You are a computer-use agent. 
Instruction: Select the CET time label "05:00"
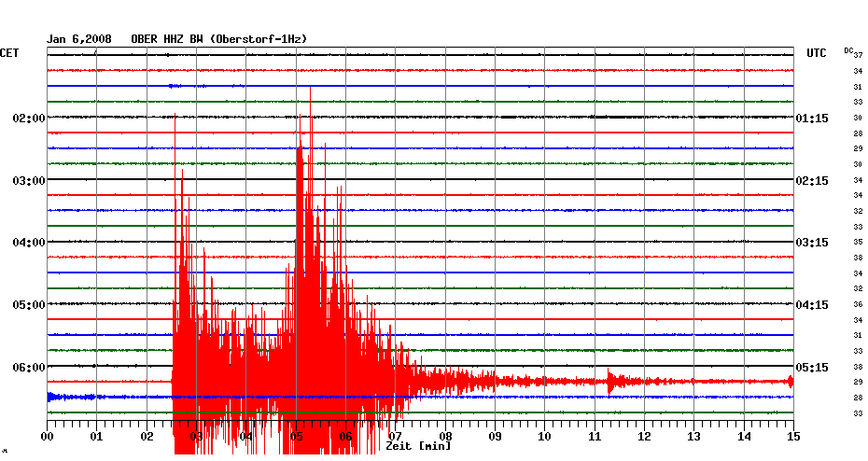click(x=29, y=305)
